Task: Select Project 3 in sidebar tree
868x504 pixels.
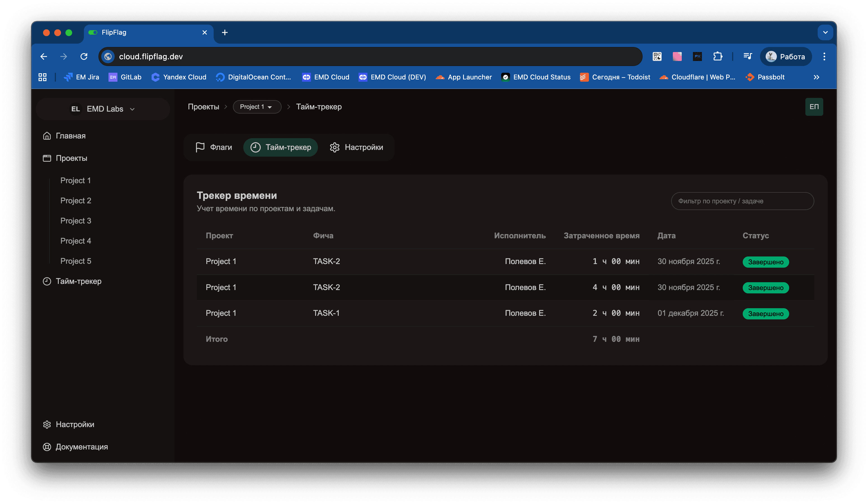Action: tap(76, 221)
